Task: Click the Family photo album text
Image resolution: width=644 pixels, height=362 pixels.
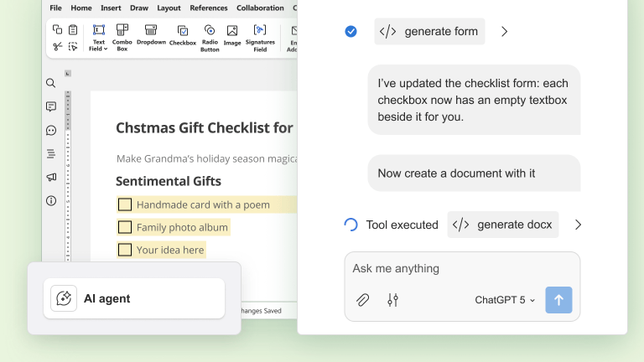Action: coord(182,227)
